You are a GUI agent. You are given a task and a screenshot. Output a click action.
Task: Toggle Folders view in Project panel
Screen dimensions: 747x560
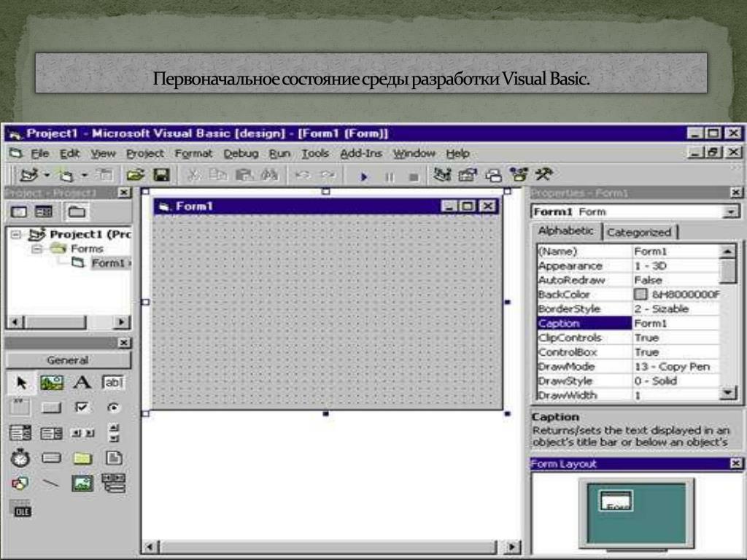point(76,212)
